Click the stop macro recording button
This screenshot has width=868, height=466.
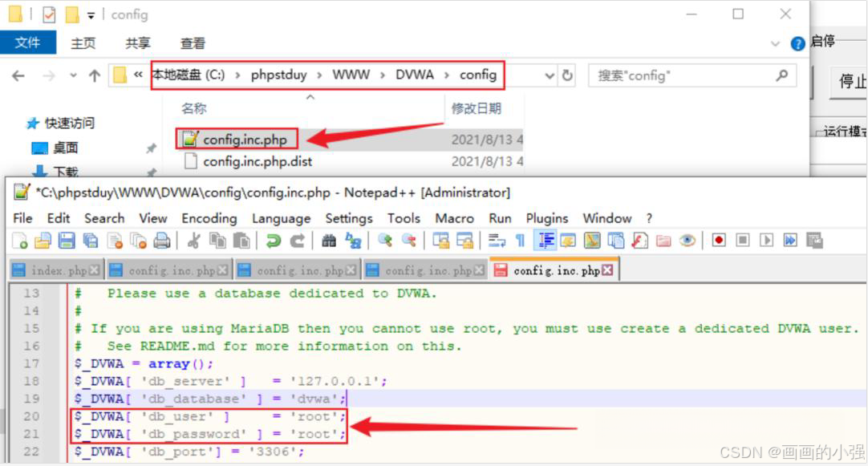pos(742,241)
